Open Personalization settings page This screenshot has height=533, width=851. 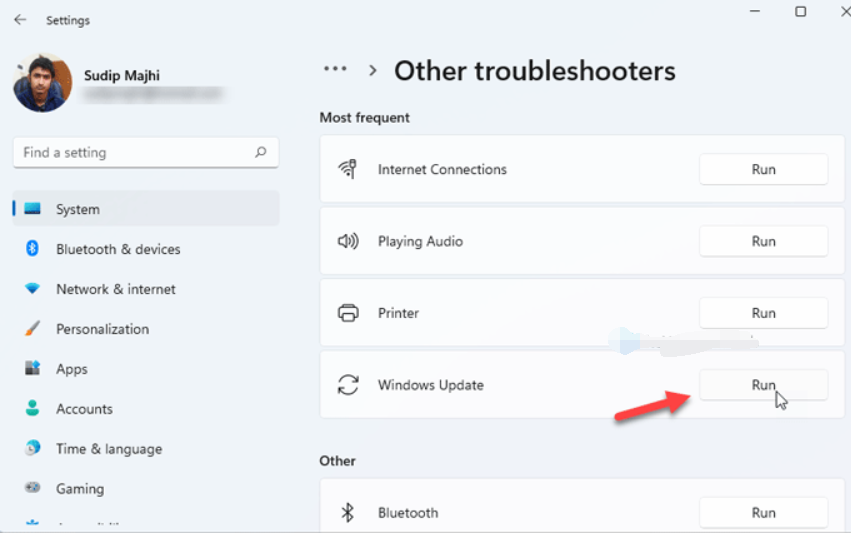point(102,329)
